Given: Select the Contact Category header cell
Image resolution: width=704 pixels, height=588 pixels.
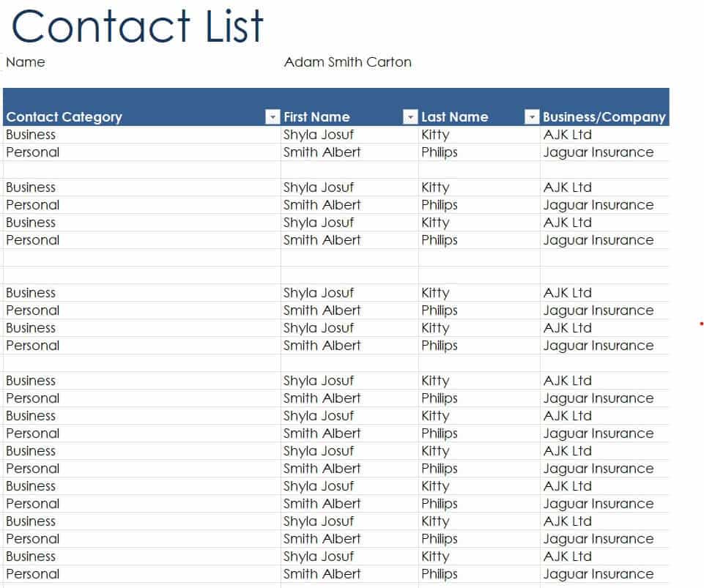Looking at the screenshot, I should 64,117.
